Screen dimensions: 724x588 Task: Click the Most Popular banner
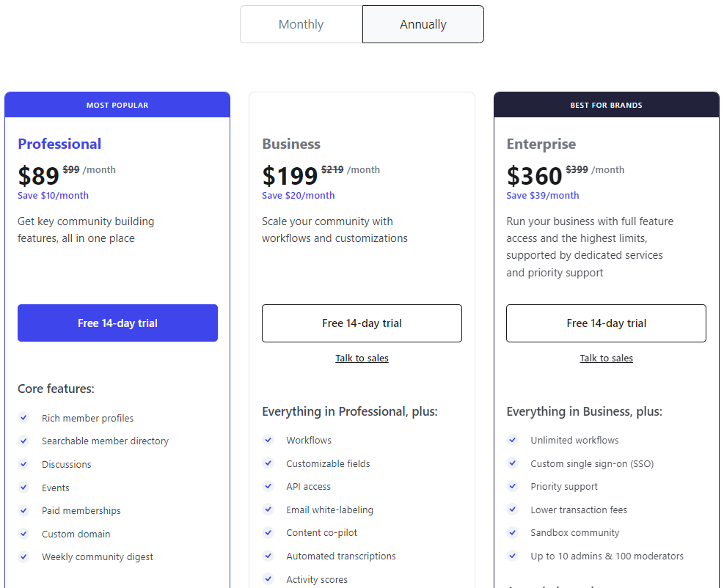click(x=117, y=105)
